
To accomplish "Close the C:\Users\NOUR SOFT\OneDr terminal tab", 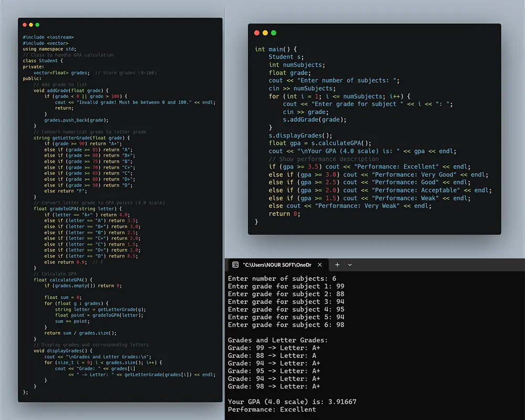I will [320, 265].
